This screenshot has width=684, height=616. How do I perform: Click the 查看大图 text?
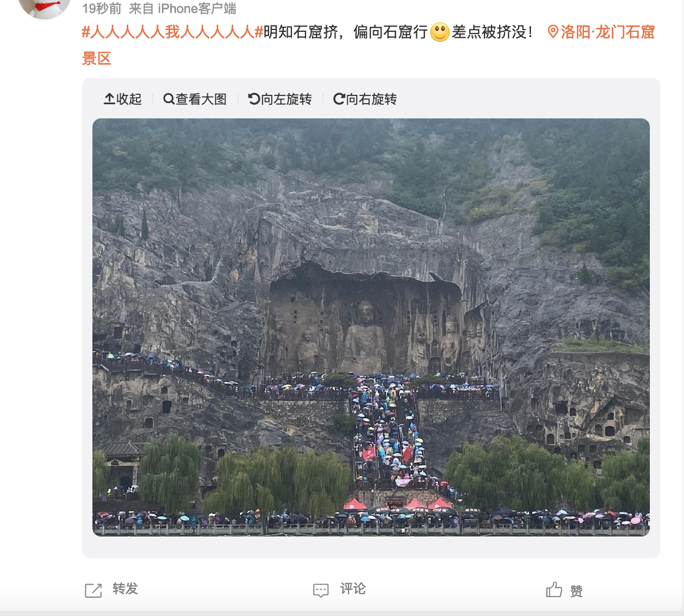point(201,99)
